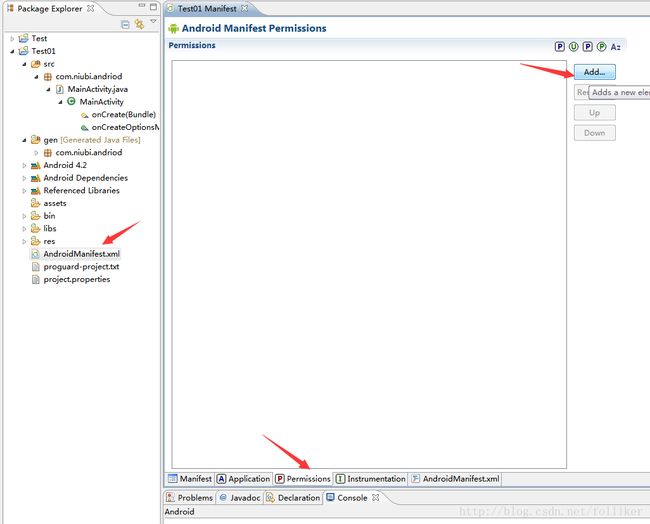Click the src source folder icon
The width and height of the screenshot is (650, 524).
(x=36, y=64)
